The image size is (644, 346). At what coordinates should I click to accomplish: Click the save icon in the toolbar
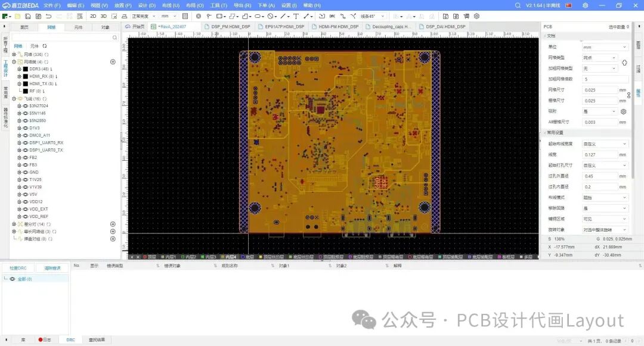pyautogui.click(x=28, y=17)
